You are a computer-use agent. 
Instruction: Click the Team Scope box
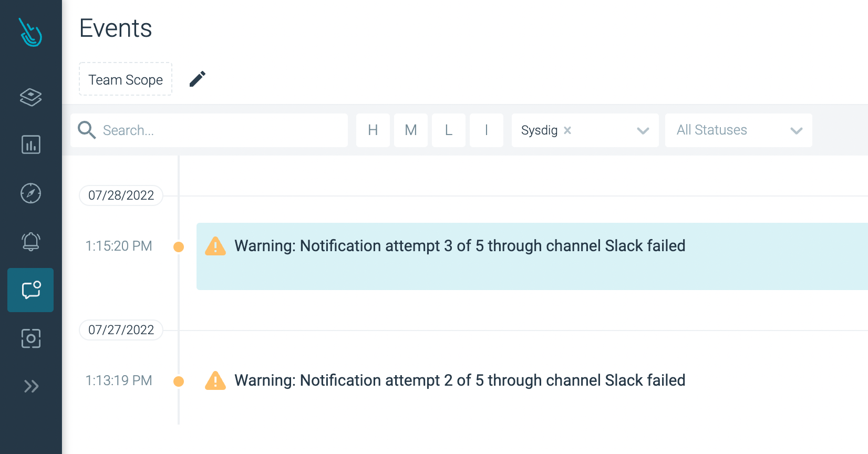(126, 79)
